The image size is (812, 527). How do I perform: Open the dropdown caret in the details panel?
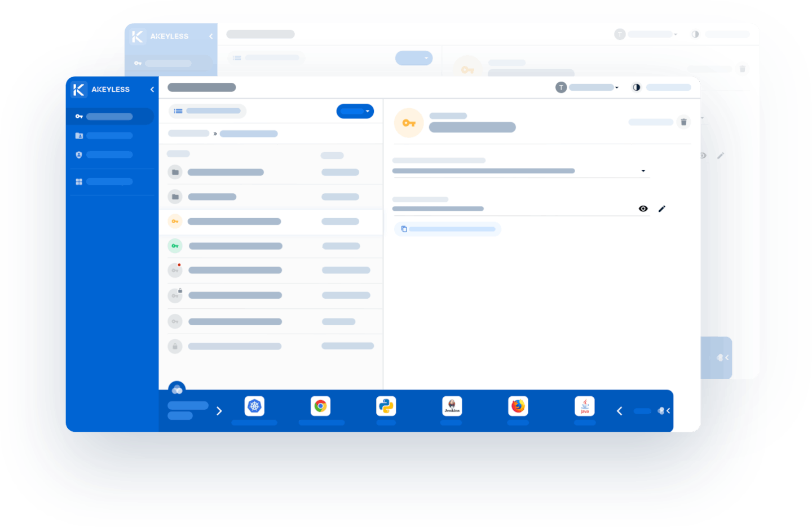coord(643,171)
